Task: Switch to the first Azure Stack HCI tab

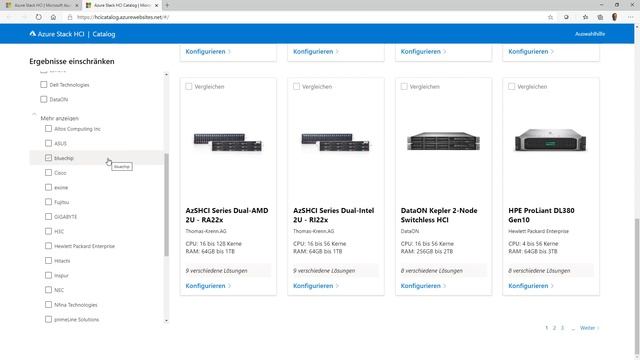Action: point(41,5)
